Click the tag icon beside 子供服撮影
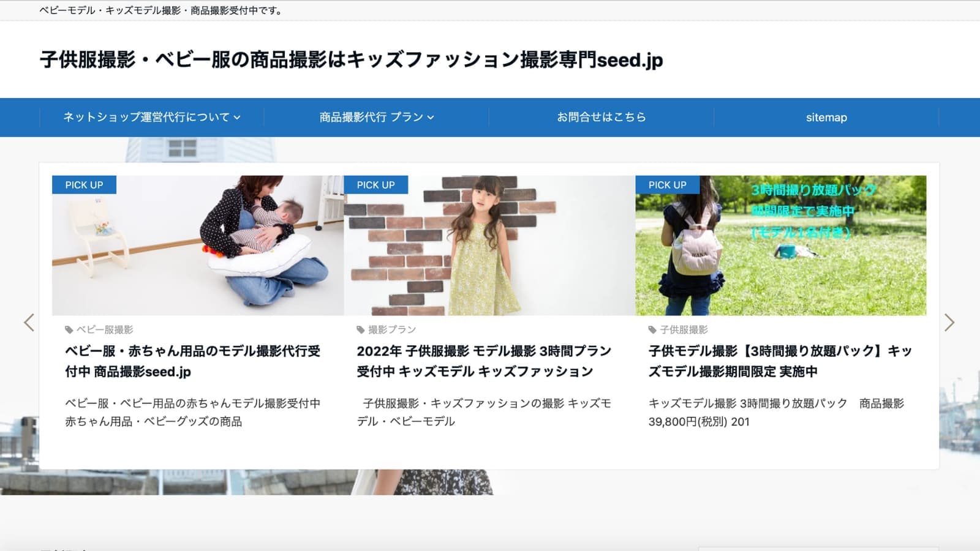Screen dimensions: 980x551 (652, 330)
